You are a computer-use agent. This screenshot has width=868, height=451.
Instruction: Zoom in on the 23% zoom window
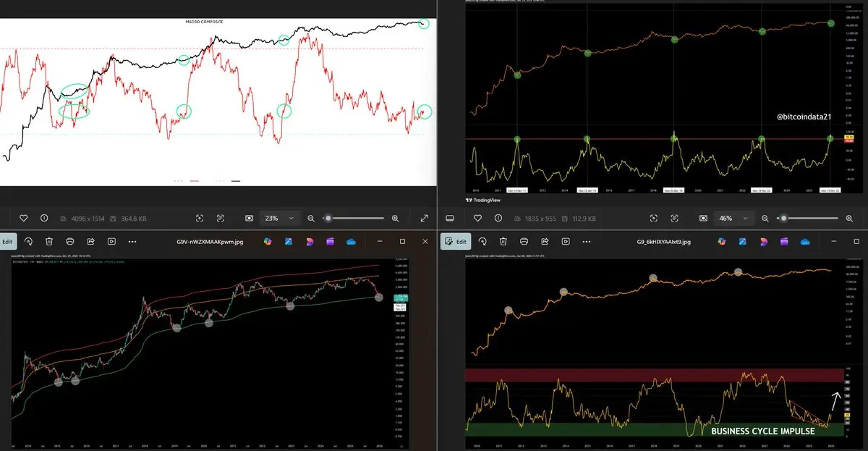point(395,218)
